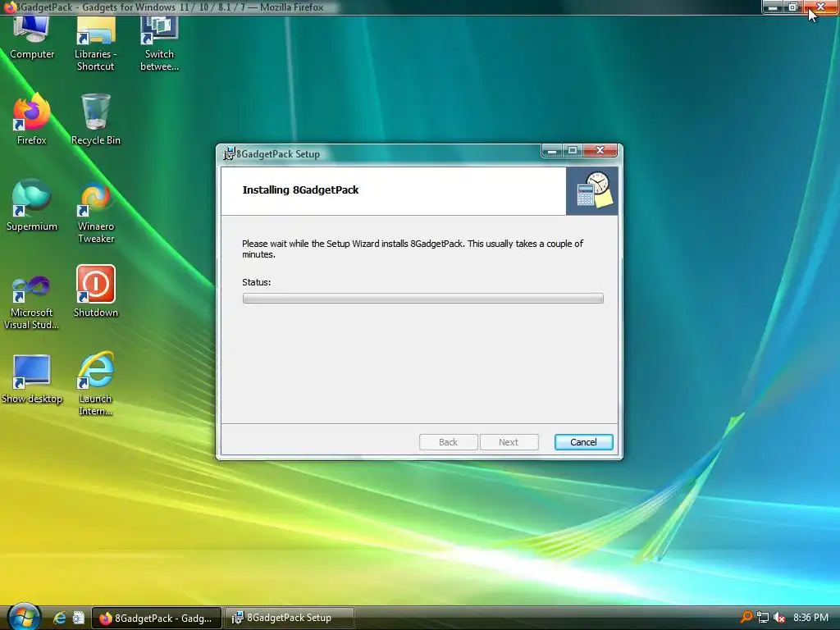840x630 pixels.
Task: Select the Firefox desktop shortcut
Action: (32, 119)
